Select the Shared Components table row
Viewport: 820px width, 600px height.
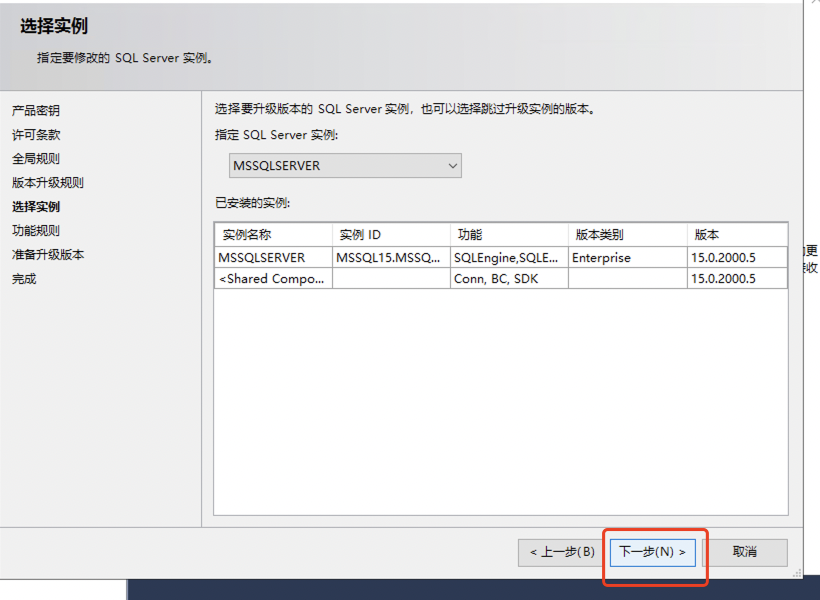tap(272, 279)
